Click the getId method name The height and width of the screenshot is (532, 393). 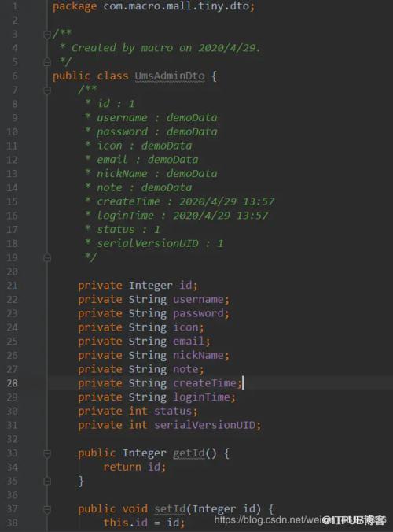click(189, 453)
